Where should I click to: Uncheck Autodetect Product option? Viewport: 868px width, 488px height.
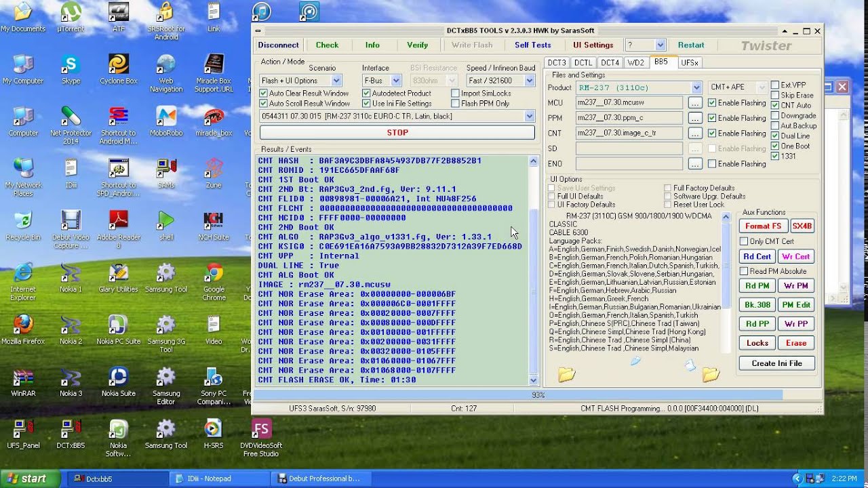tap(366, 94)
